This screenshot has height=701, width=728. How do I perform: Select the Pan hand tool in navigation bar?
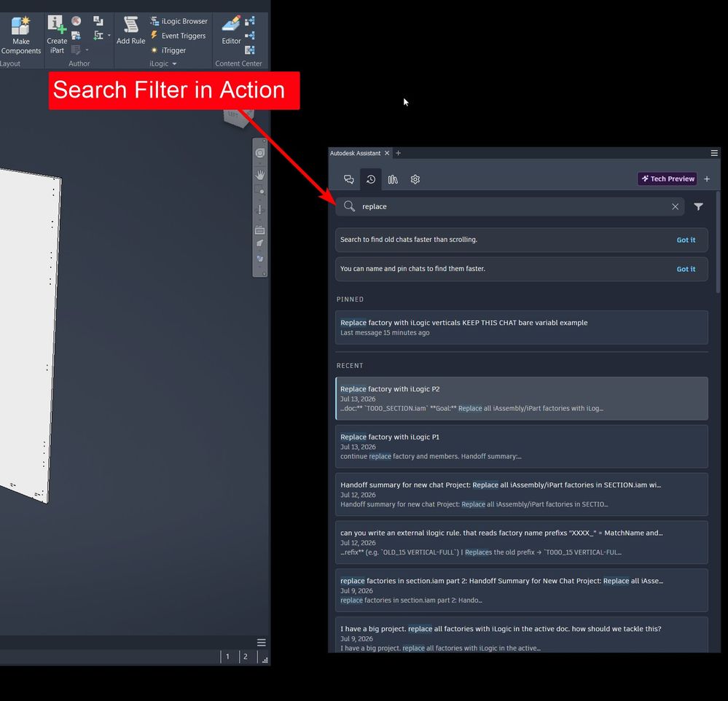coord(260,175)
